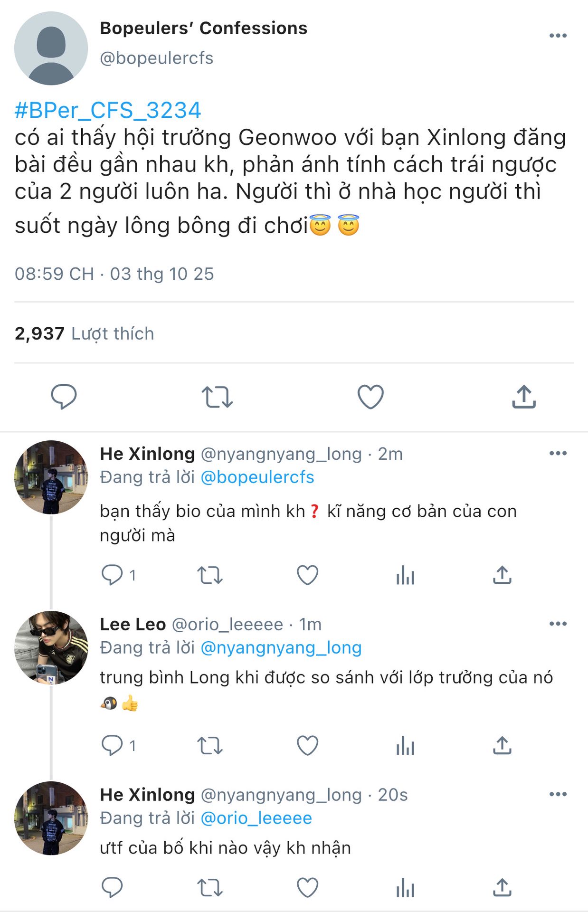Open more options for main tweet
Viewport: 588px width, 912px height.
tap(558, 36)
